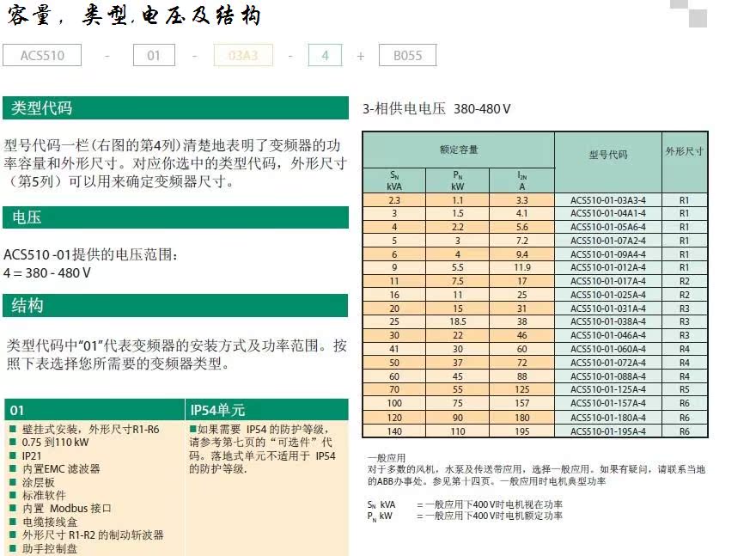This screenshot has width=756, height=556.
Task: Click the SN kVA column header
Action: [394, 180]
